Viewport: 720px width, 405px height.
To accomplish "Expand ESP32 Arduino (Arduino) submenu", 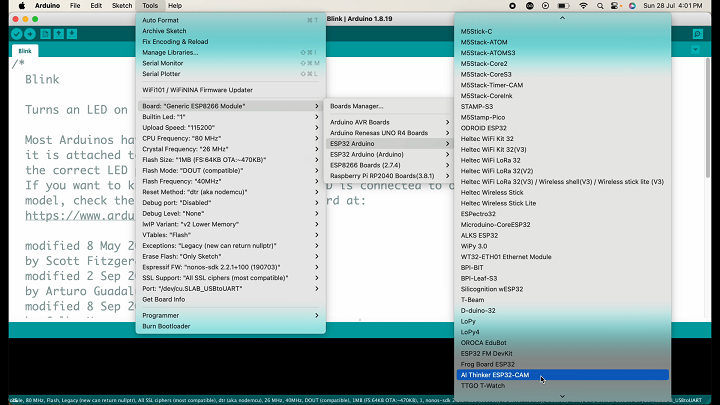I will (389, 154).
